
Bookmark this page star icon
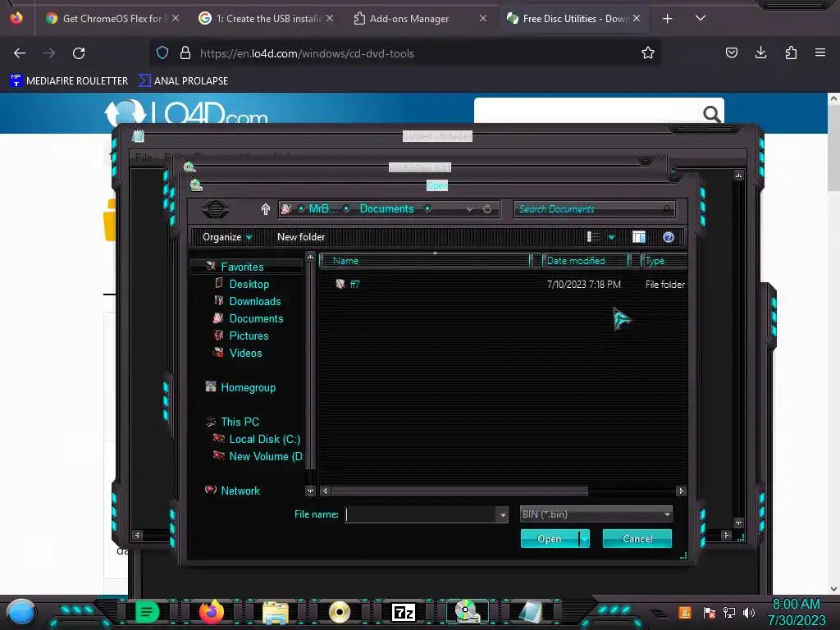coord(648,52)
